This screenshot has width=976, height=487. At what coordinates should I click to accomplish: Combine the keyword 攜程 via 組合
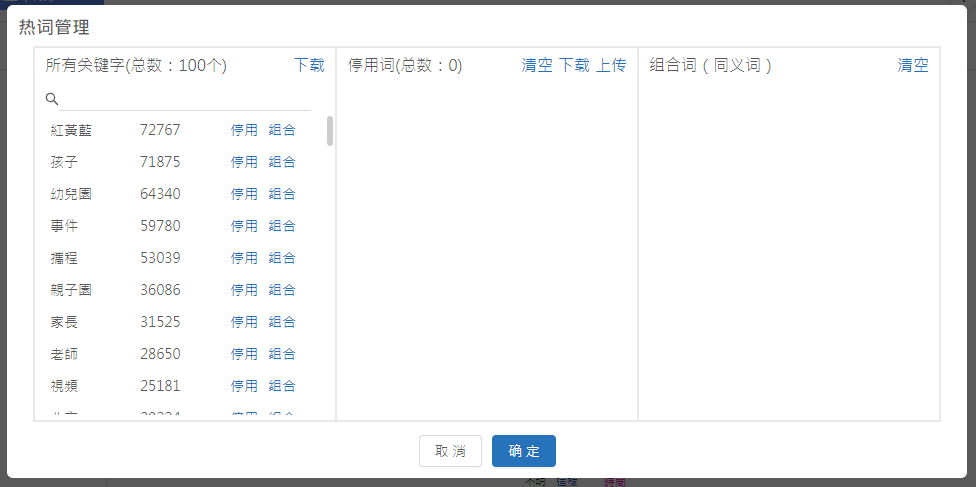click(x=282, y=258)
